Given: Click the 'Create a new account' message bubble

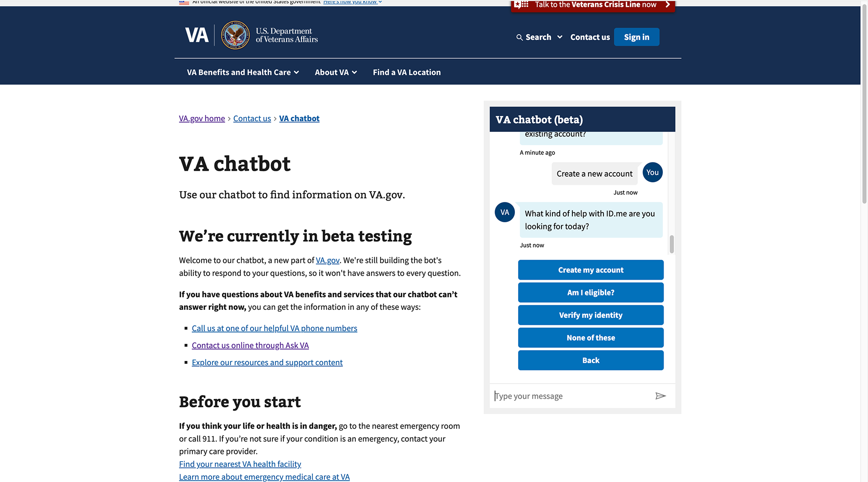Looking at the screenshot, I should 594,174.
